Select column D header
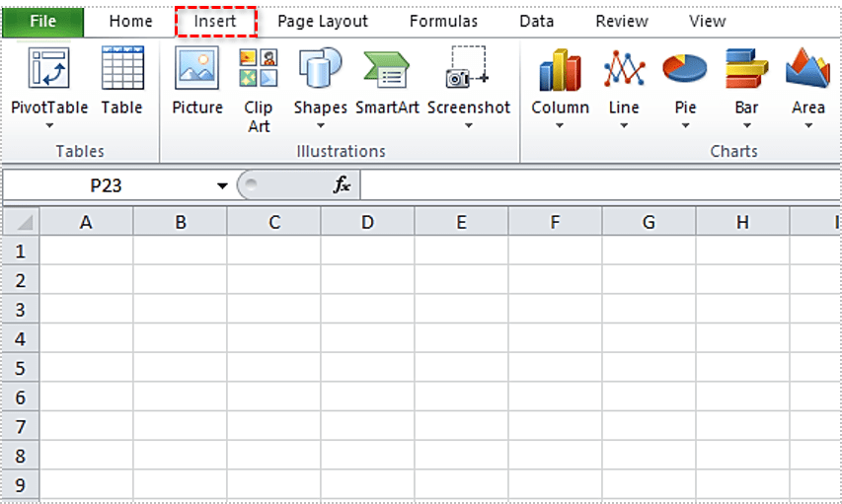This screenshot has height=504, width=842. 367,223
